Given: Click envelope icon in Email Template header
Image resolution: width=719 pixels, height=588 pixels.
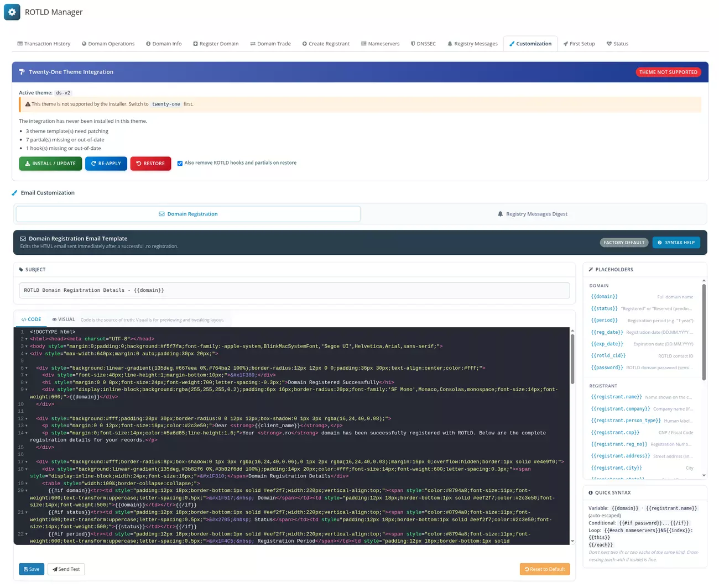Looking at the screenshot, I should pyautogui.click(x=23, y=239).
